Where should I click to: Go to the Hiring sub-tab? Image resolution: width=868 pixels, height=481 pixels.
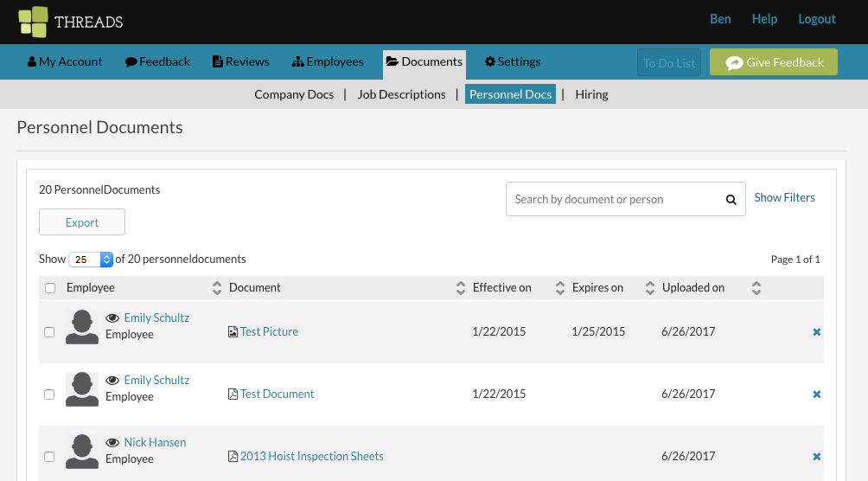591,94
